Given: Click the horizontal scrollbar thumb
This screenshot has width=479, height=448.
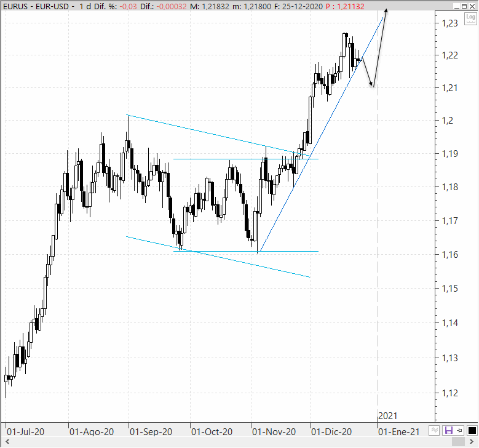Looking at the screenshot, I should pyautogui.click(x=458, y=441).
